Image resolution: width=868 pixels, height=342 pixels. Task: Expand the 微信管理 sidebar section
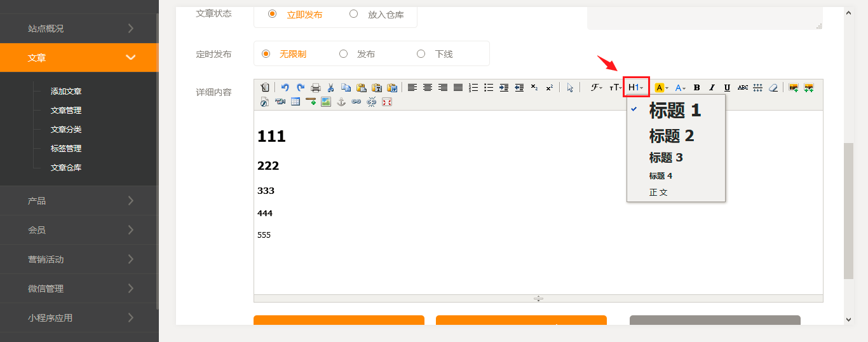[79, 289]
